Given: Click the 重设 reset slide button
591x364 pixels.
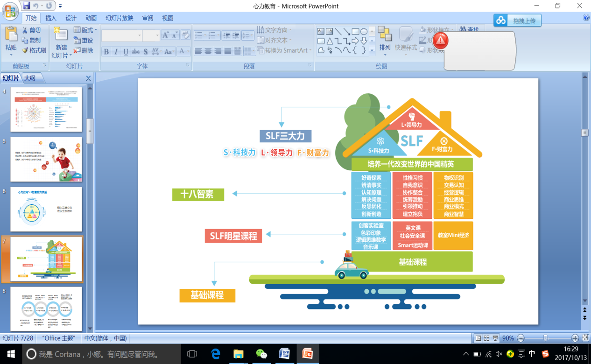Looking at the screenshot, I should pos(84,41).
